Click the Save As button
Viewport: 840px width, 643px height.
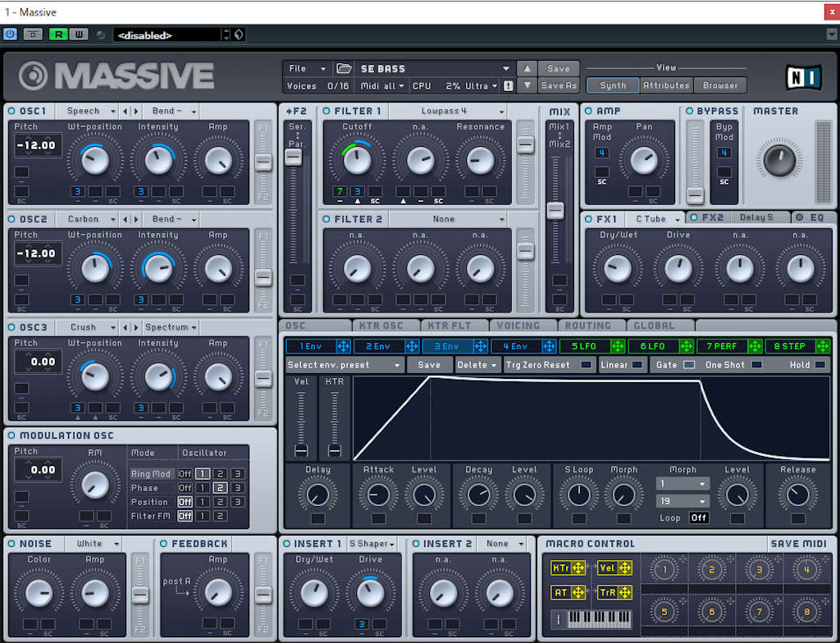coord(558,85)
